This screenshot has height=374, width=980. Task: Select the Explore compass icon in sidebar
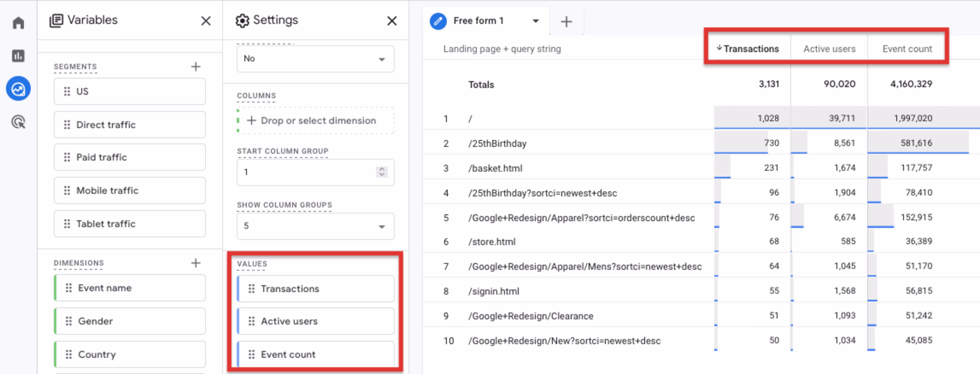click(x=18, y=88)
